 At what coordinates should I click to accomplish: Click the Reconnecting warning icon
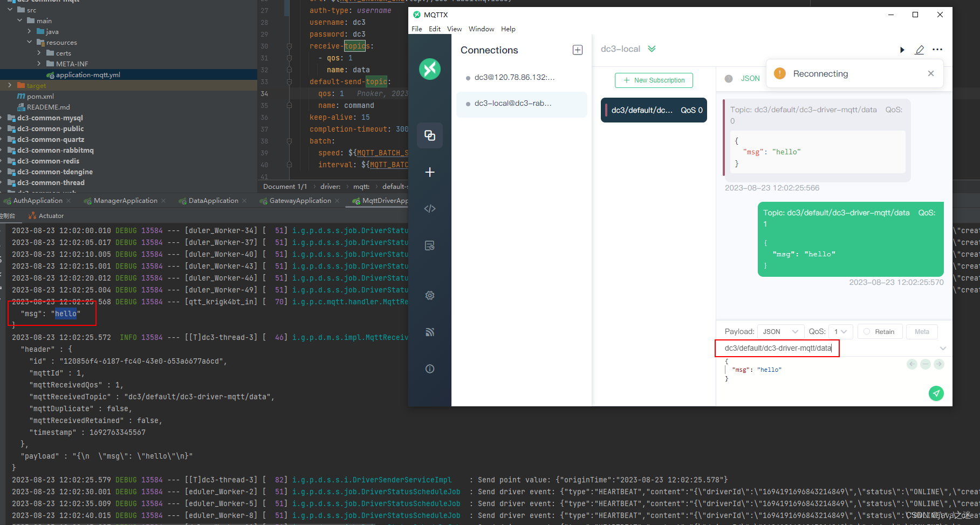[x=780, y=73]
